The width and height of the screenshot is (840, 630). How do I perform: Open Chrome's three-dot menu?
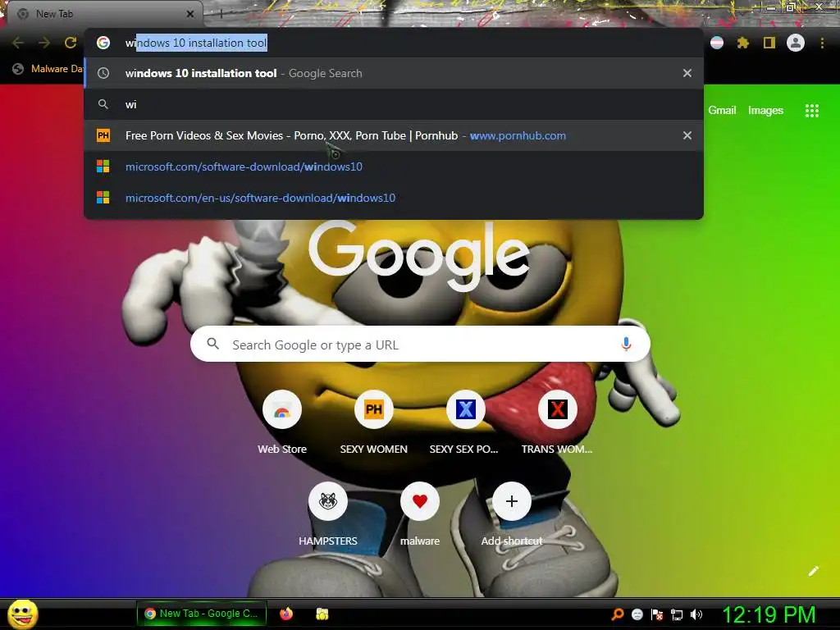[822, 43]
